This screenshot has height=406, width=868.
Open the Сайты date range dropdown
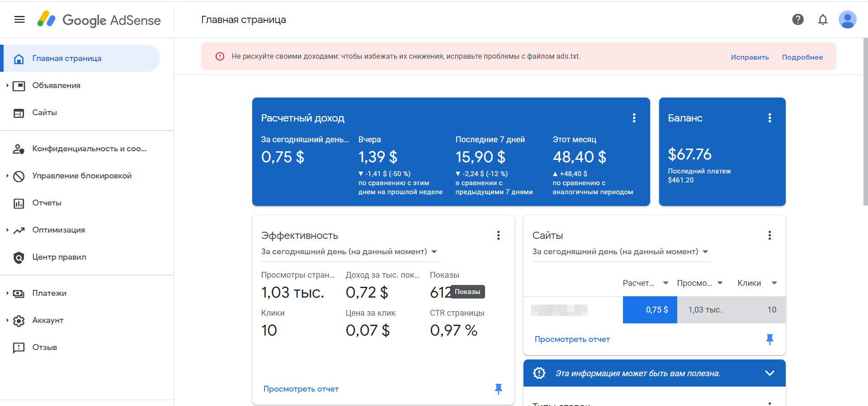pyautogui.click(x=620, y=252)
